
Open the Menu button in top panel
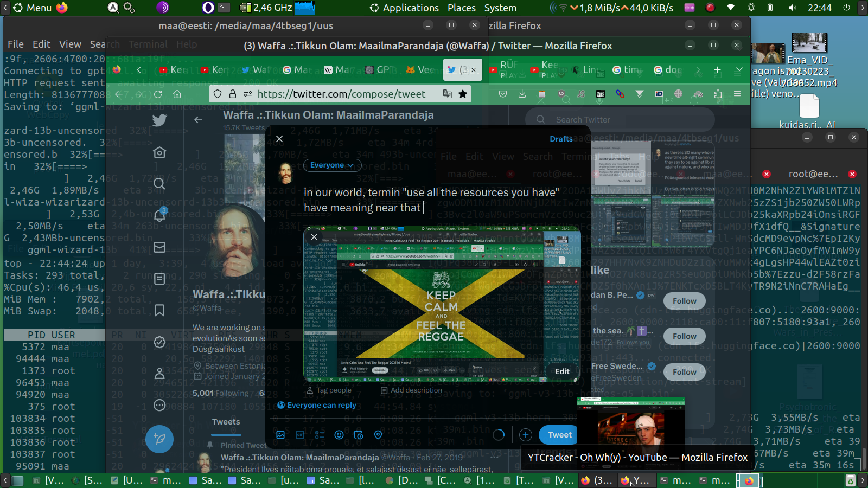[33, 8]
